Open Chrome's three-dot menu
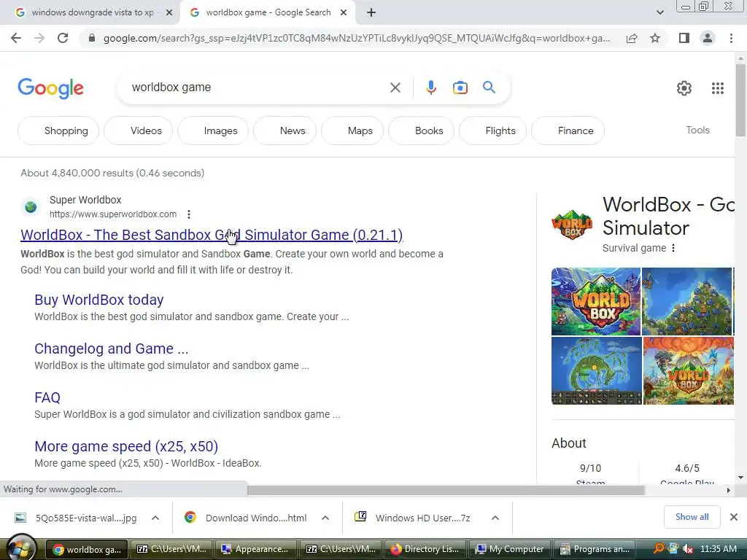The width and height of the screenshot is (747, 560). pyautogui.click(x=731, y=38)
